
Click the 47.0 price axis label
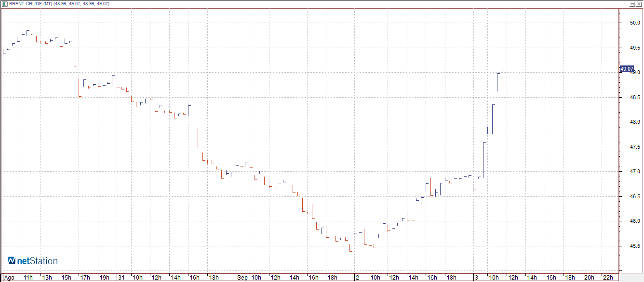click(635, 172)
